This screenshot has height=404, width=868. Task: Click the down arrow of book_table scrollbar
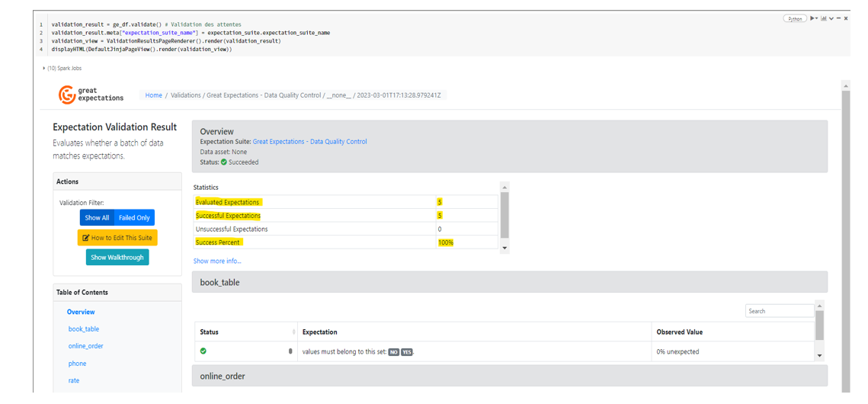pyautogui.click(x=819, y=356)
